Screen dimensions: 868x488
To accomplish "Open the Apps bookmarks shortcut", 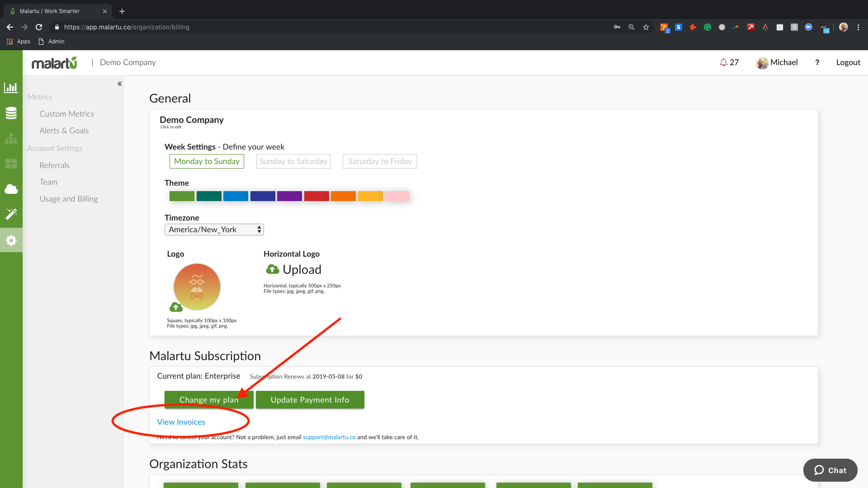I will tap(19, 42).
